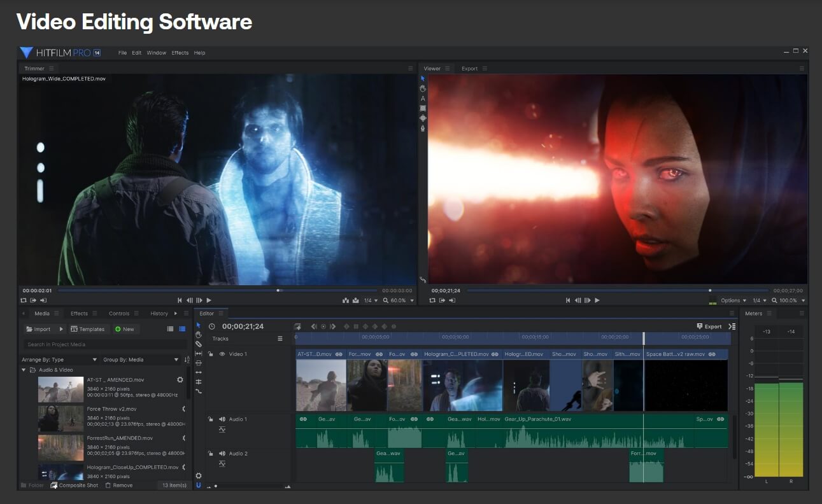Toggle lock on Audio 1 track
Screen dimensions: 822x504
[210, 419]
